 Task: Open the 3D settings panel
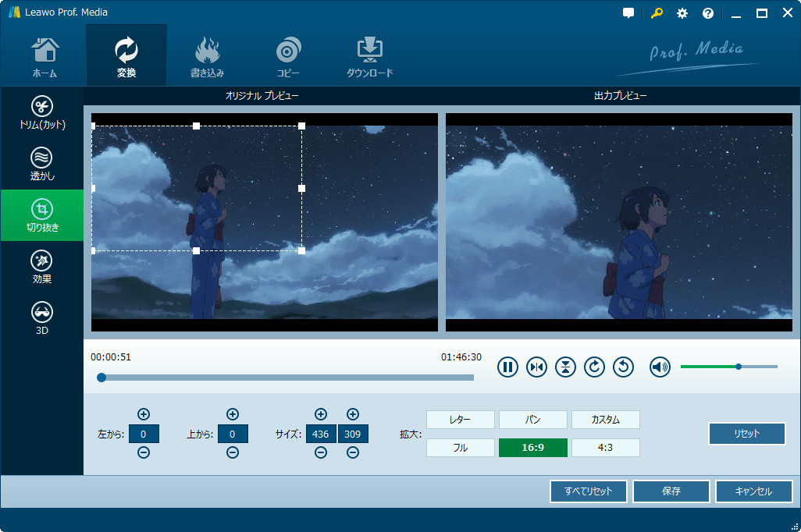42,318
